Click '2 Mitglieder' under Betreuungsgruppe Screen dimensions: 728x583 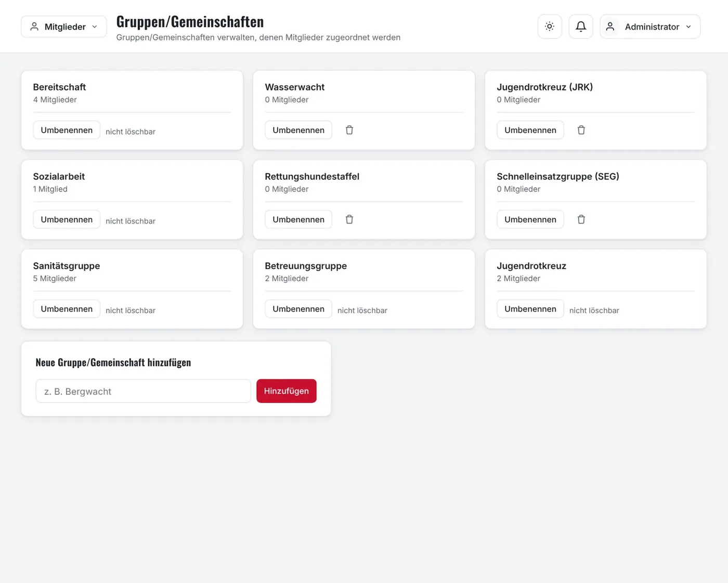click(287, 279)
